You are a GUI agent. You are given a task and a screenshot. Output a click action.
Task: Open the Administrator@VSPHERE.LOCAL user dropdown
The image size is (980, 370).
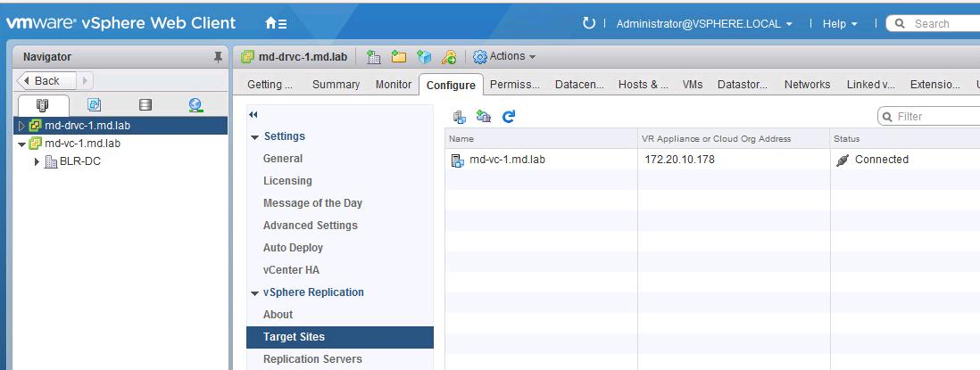point(704,24)
